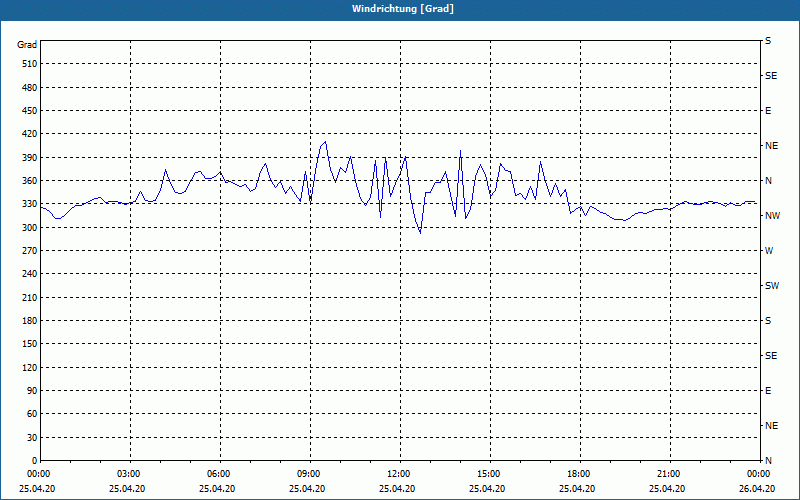Select the 450 degree axis label
The width and height of the screenshot is (800, 500).
tap(30, 111)
